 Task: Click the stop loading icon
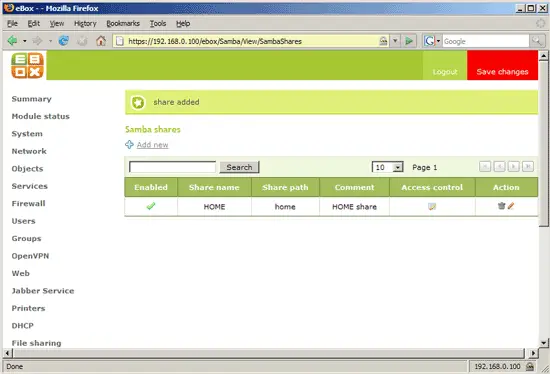[x=82, y=41]
